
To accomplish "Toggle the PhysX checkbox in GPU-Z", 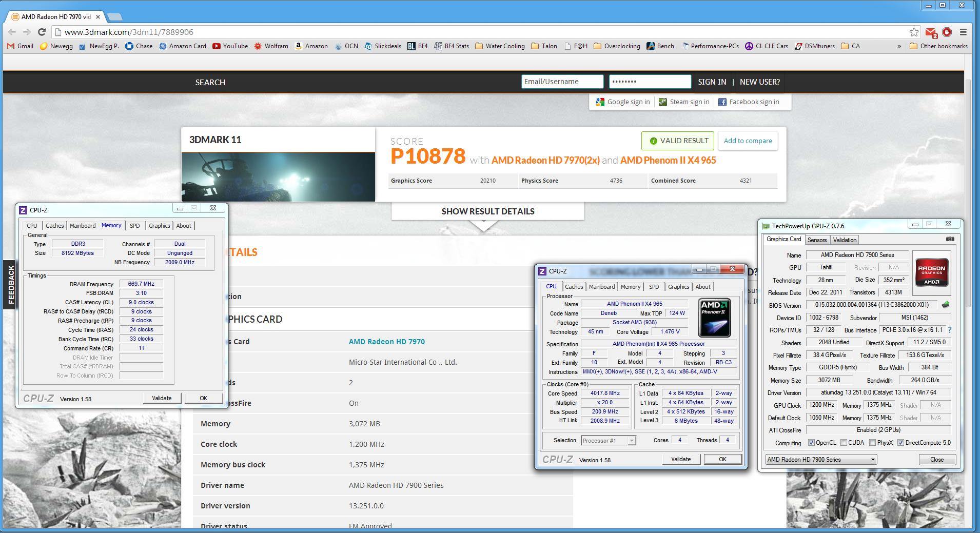I will click(872, 443).
